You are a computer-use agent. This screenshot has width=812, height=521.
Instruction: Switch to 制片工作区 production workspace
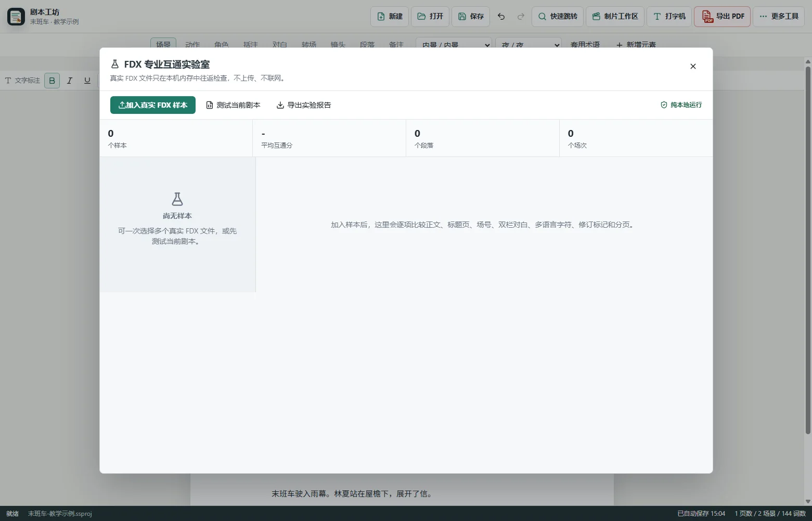[615, 17]
